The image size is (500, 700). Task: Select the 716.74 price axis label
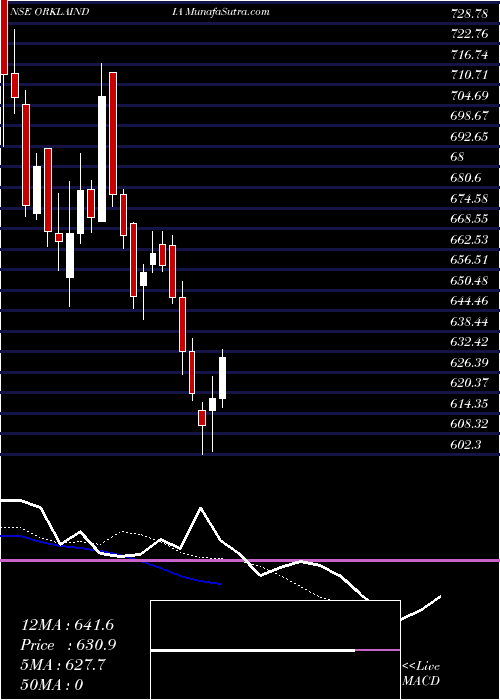(469, 54)
